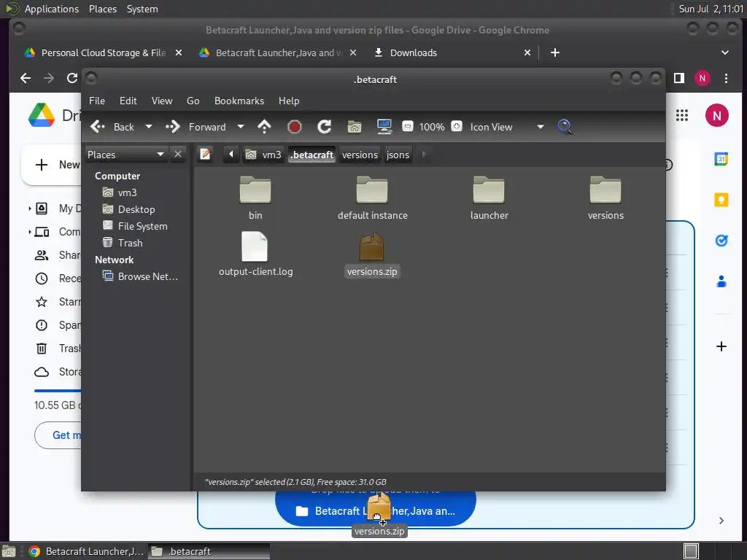This screenshot has height=560, width=747.
Task: Open Google Keep side panel icon
Action: pyautogui.click(x=721, y=200)
